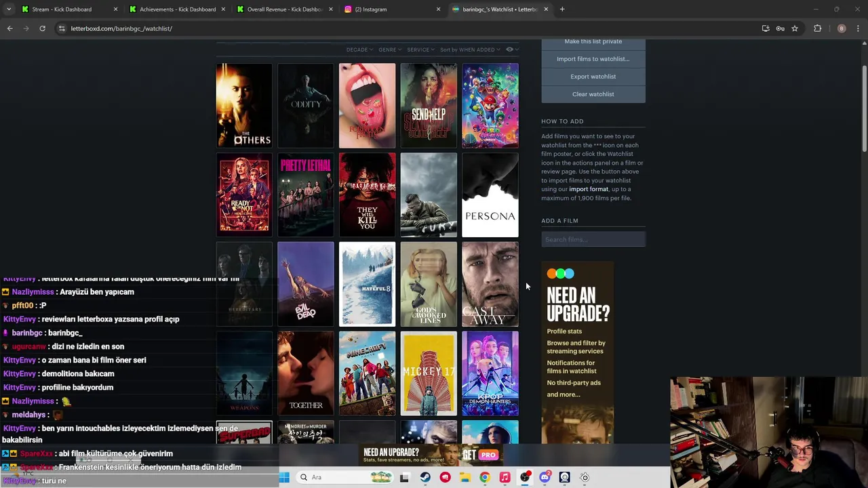Open Apple Music taskbar icon
The height and width of the screenshot is (488, 868).
point(505,477)
